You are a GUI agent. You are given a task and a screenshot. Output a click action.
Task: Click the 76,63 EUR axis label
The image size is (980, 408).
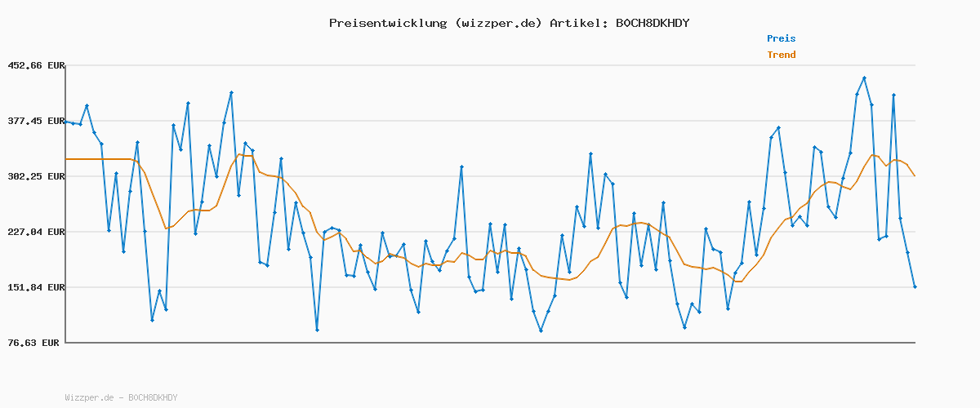pos(35,343)
